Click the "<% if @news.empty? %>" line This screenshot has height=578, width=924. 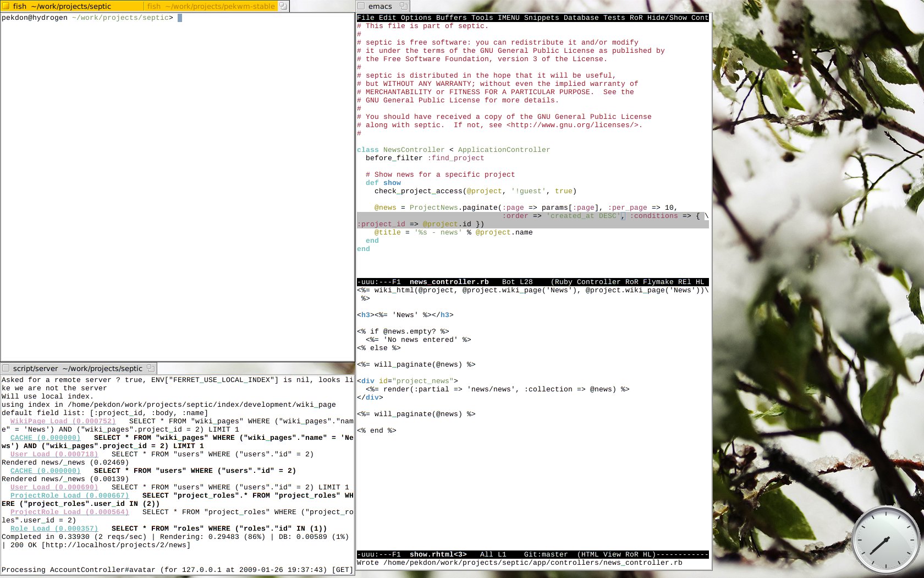(x=403, y=331)
